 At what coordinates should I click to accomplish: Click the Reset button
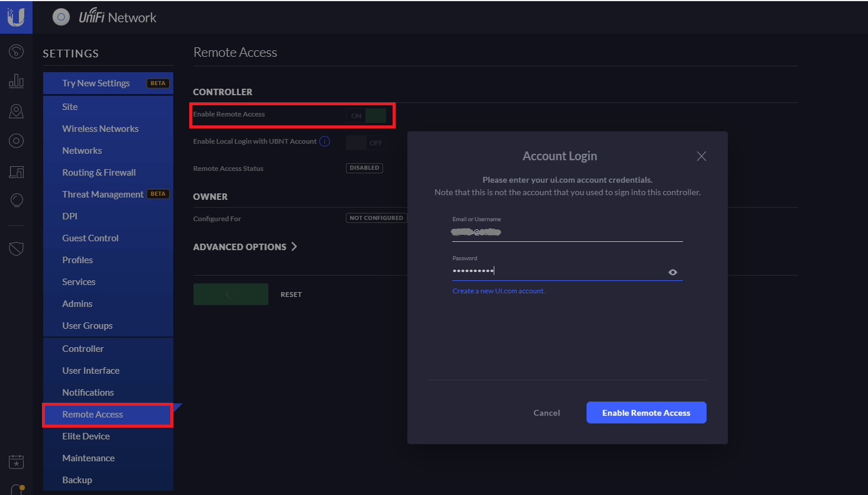(x=291, y=295)
